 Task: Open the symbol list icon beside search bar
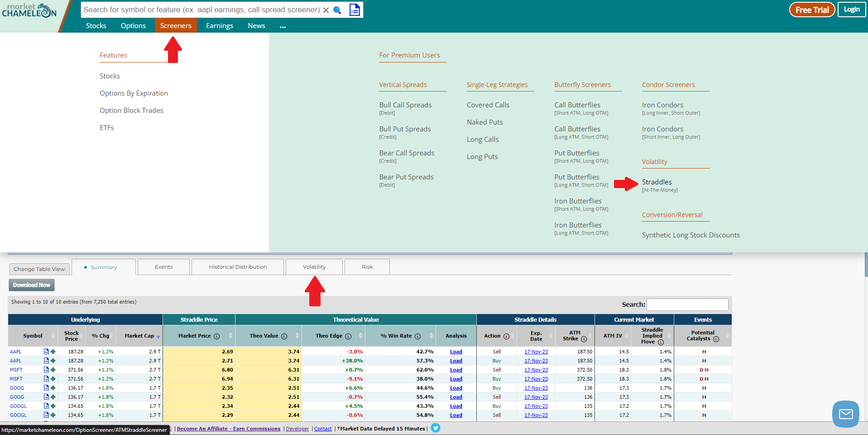tap(355, 10)
